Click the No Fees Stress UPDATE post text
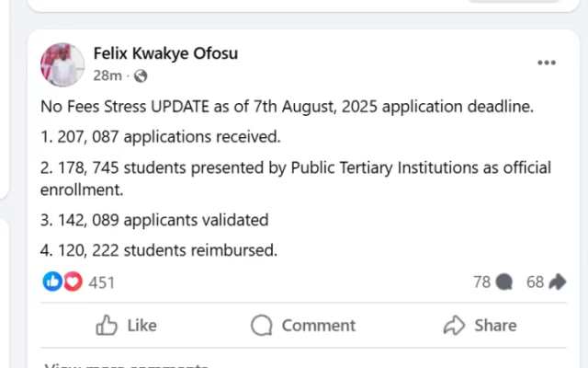The height and width of the screenshot is (368, 588). click(x=287, y=107)
